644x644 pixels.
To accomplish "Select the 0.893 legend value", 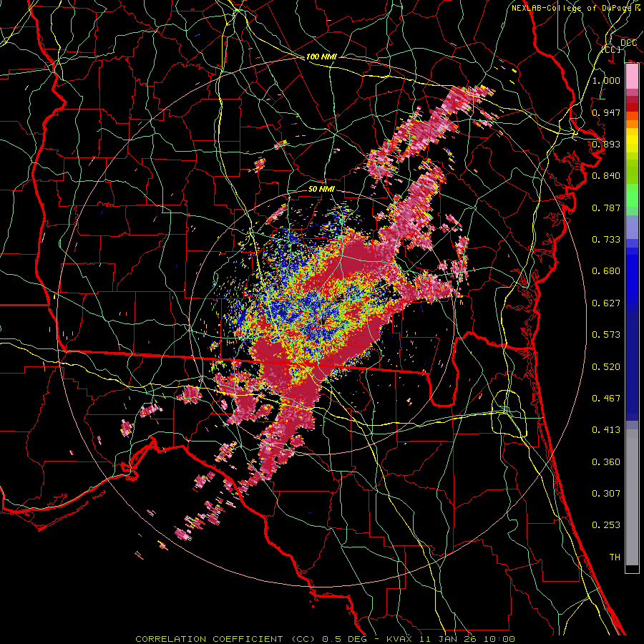I will (606, 144).
